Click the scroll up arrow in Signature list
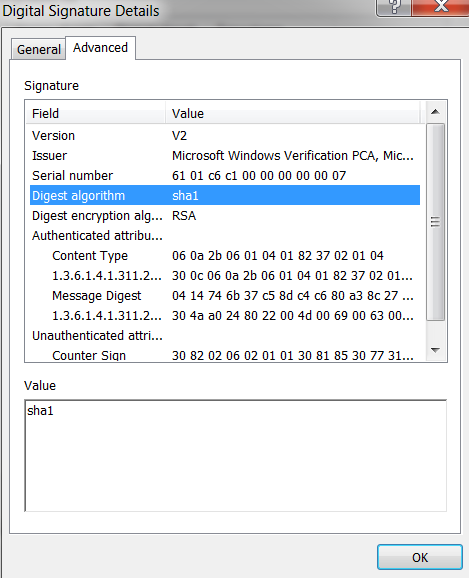The width and height of the screenshot is (469, 578). [435, 111]
